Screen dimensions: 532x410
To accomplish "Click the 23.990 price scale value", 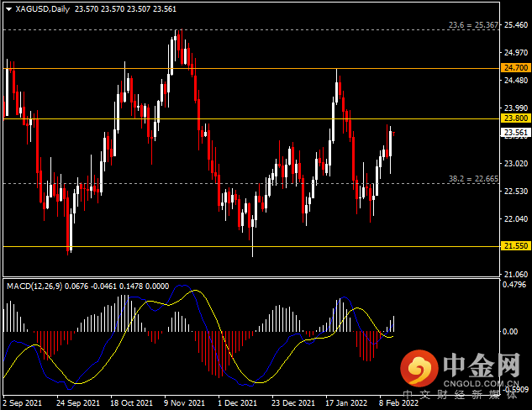I will click(x=516, y=108).
